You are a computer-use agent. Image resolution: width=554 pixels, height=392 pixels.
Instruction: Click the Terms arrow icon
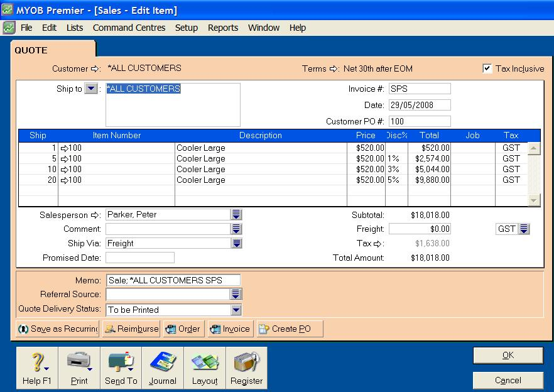[334, 69]
